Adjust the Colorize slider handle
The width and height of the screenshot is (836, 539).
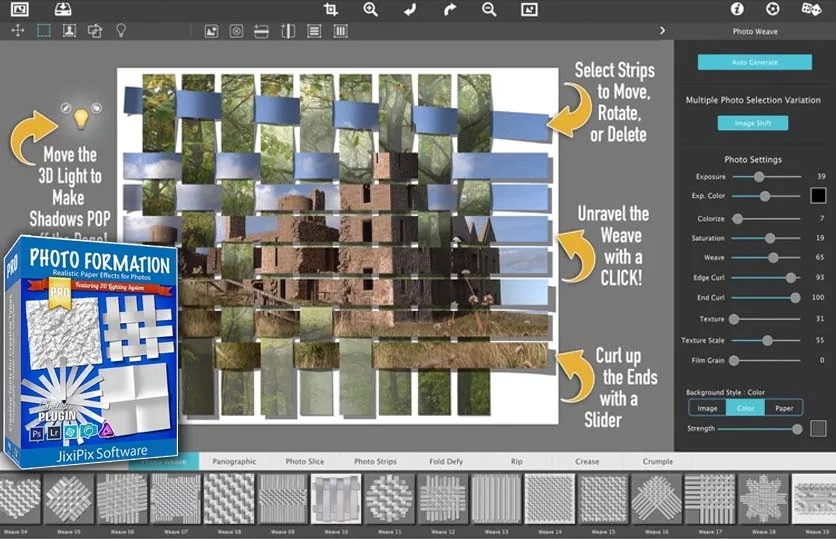(x=737, y=219)
